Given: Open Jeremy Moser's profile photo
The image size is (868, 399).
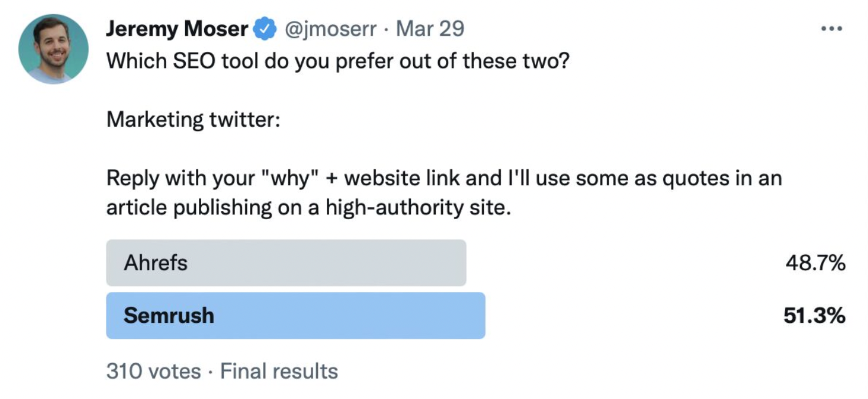Looking at the screenshot, I should point(54,49).
